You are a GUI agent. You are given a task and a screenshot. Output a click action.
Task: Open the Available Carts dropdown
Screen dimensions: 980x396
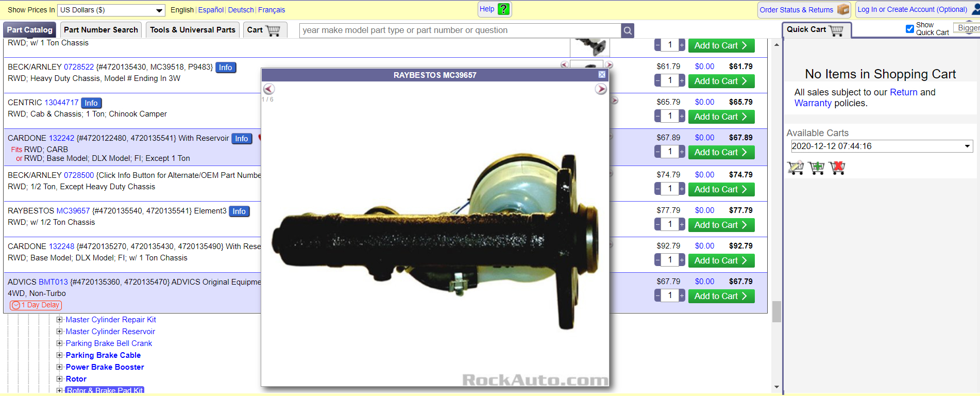click(x=882, y=146)
